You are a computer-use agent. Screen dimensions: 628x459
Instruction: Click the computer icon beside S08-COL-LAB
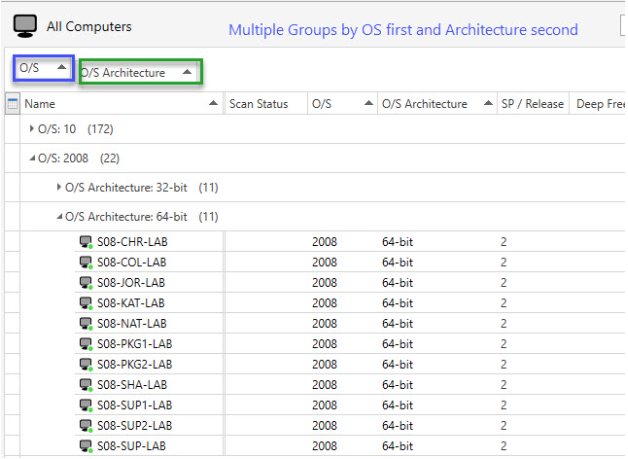(86, 262)
